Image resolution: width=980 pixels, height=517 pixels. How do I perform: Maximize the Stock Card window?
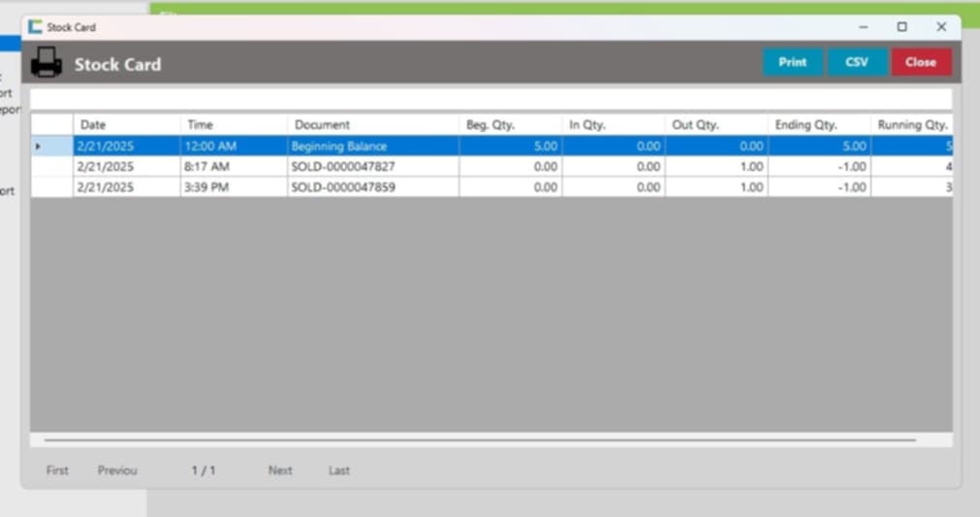[x=901, y=27]
